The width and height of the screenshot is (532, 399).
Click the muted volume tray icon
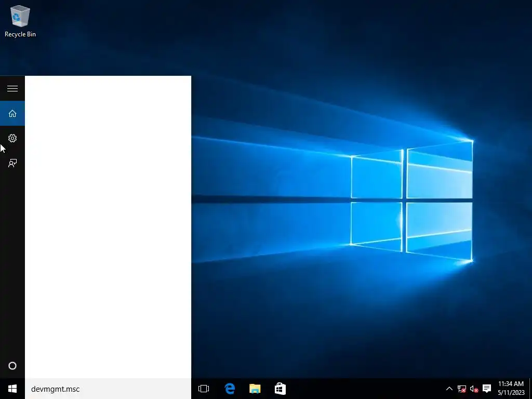(474, 389)
